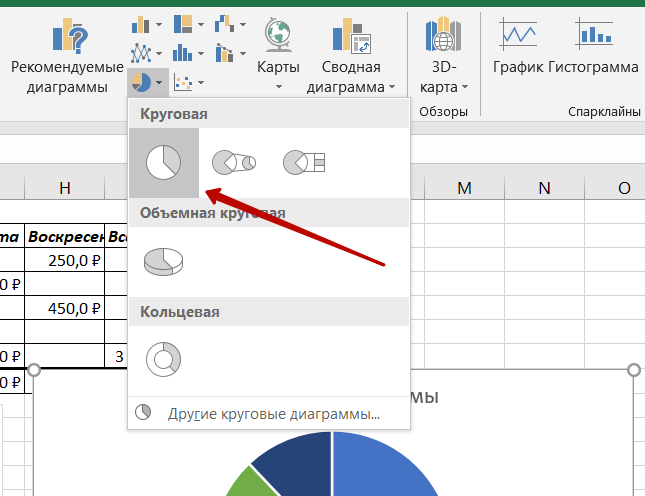
Task: Click the green pie slice
Action: point(253,484)
